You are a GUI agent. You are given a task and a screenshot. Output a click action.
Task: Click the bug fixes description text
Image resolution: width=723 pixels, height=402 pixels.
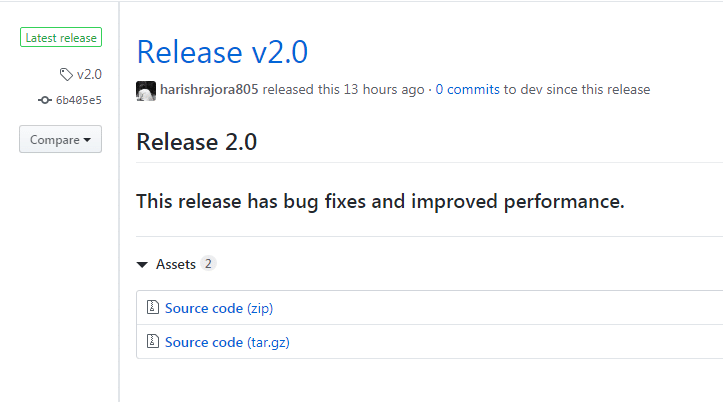[380, 201]
